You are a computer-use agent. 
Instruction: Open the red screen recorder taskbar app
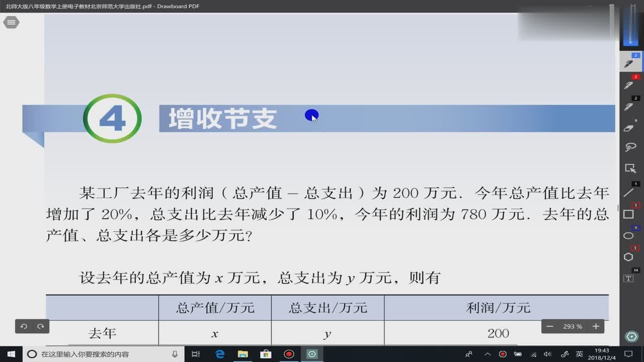(x=289, y=354)
